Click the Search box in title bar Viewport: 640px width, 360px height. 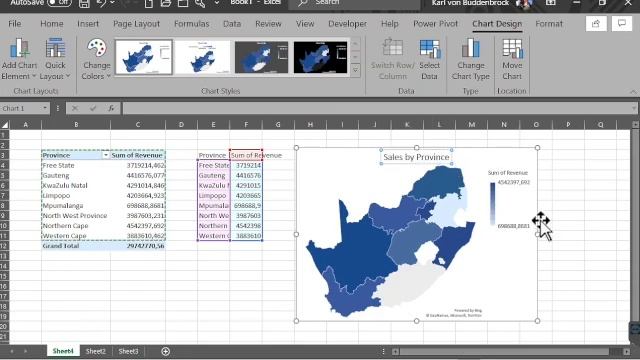[354, 3]
